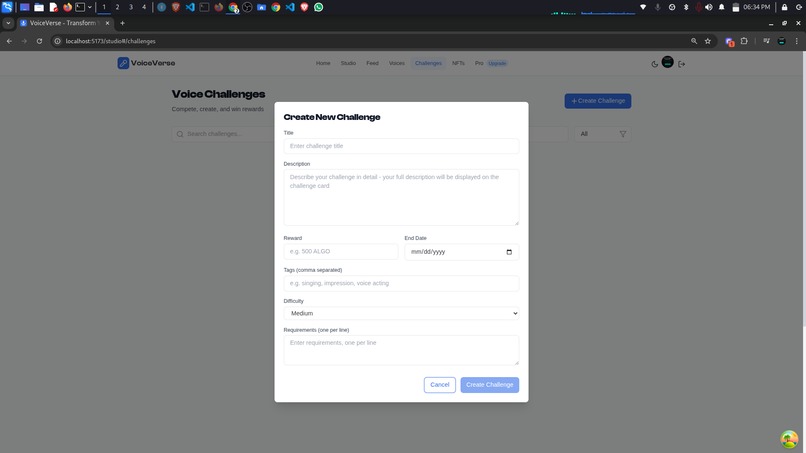
Task: Open the Pro nav item
Action: point(479,63)
